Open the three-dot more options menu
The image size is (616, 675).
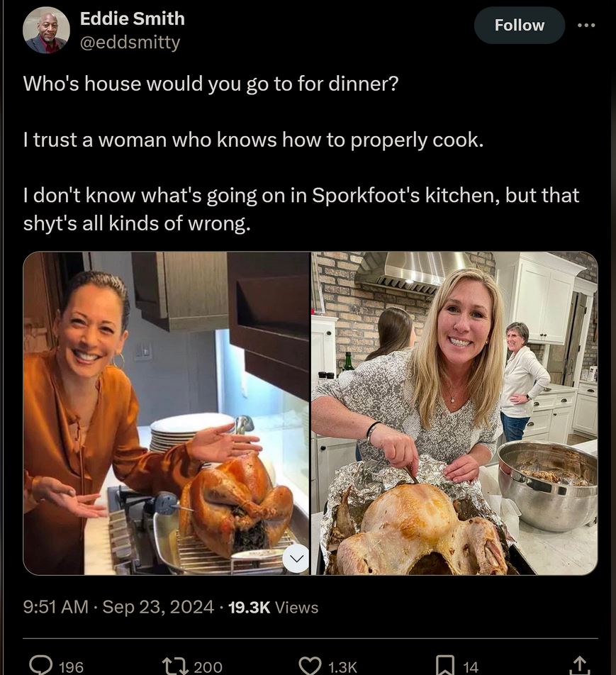point(586,26)
